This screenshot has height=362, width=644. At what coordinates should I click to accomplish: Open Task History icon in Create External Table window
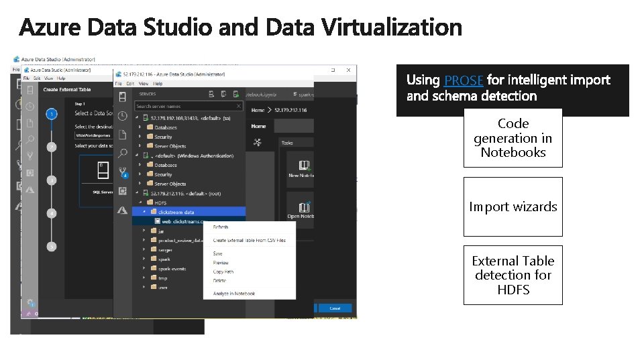click(x=30, y=107)
